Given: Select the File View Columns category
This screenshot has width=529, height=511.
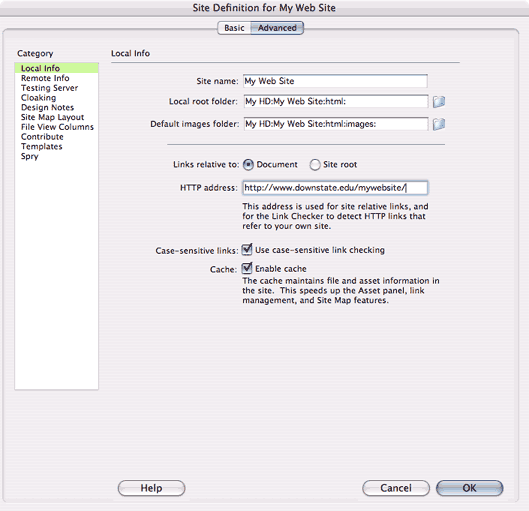Looking at the screenshot, I should [x=56, y=127].
